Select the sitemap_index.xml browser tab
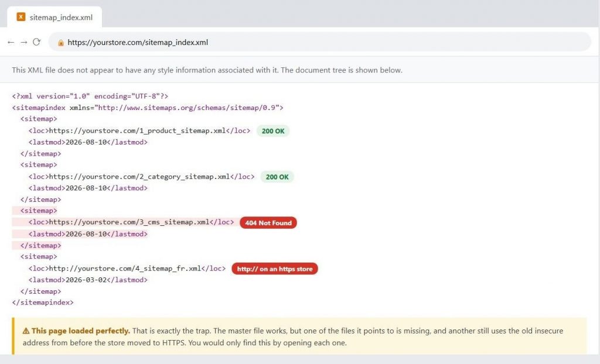 54,17
